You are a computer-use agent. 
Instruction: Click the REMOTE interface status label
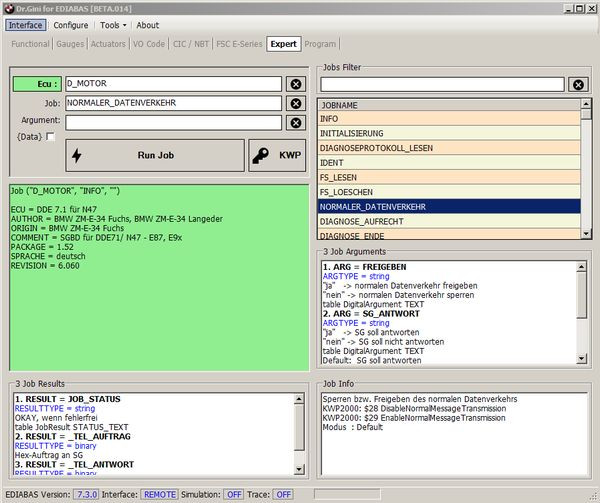[x=158, y=494]
